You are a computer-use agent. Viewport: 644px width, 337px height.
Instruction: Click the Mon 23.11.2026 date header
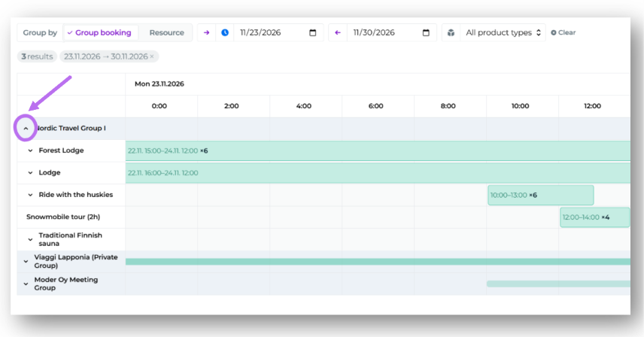pyautogui.click(x=159, y=83)
